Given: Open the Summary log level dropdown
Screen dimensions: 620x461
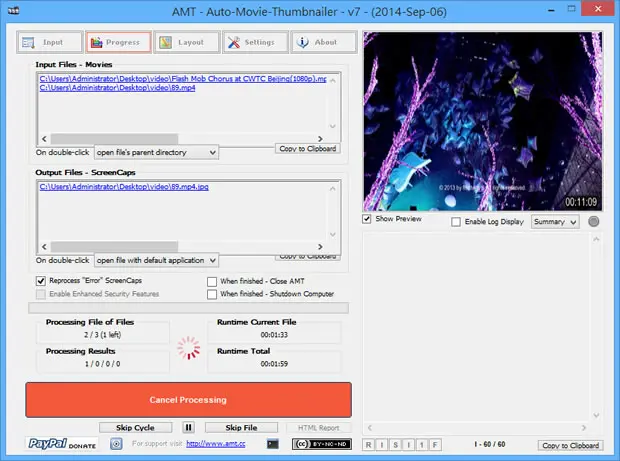Looking at the screenshot, I should (555, 222).
